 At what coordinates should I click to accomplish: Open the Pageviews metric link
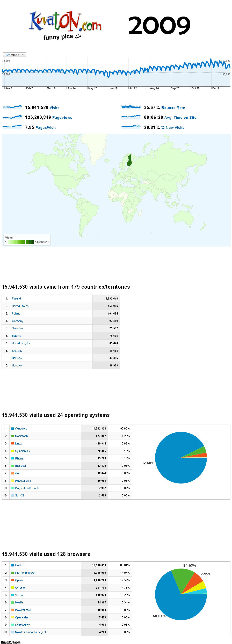pyautogui.click(x=62, y=118)
